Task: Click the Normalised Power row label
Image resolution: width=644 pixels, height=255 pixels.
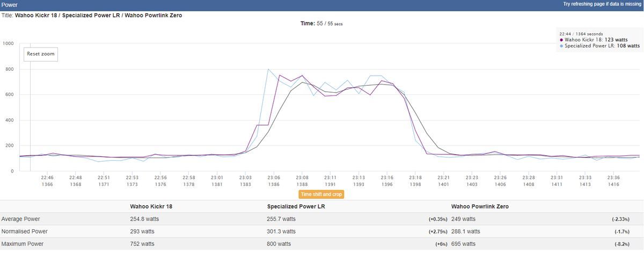Action: [25, 231]
